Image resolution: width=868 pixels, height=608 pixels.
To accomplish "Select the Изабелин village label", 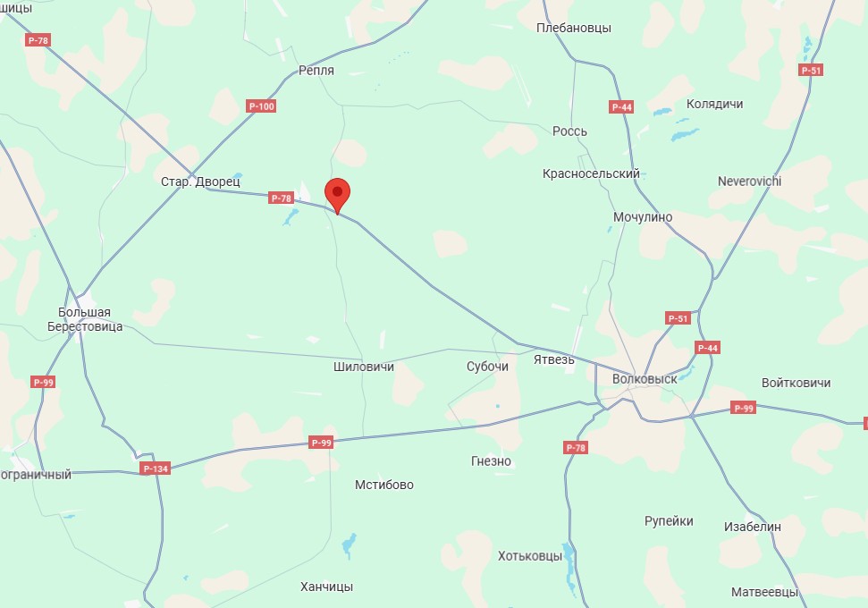I will coord(753,527).
